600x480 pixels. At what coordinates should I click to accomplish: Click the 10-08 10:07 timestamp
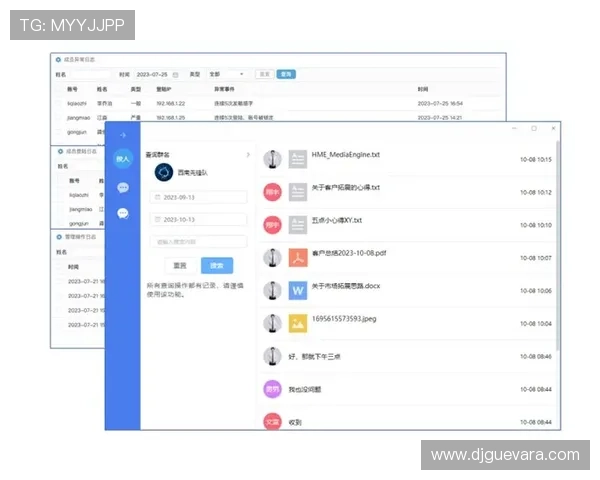coord(536,258)
